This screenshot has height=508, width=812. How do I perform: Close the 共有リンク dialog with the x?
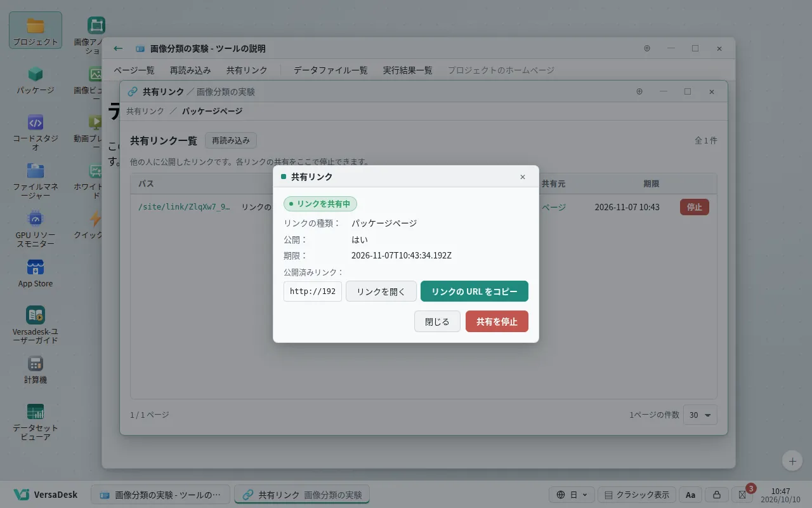(523, 177)
